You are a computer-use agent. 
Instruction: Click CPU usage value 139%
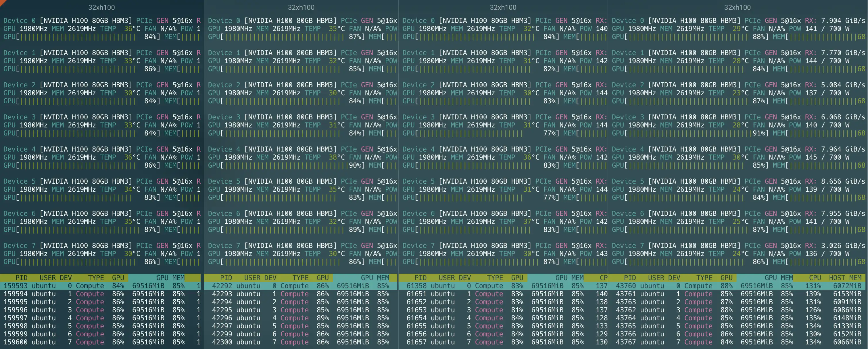click(813, 294)
